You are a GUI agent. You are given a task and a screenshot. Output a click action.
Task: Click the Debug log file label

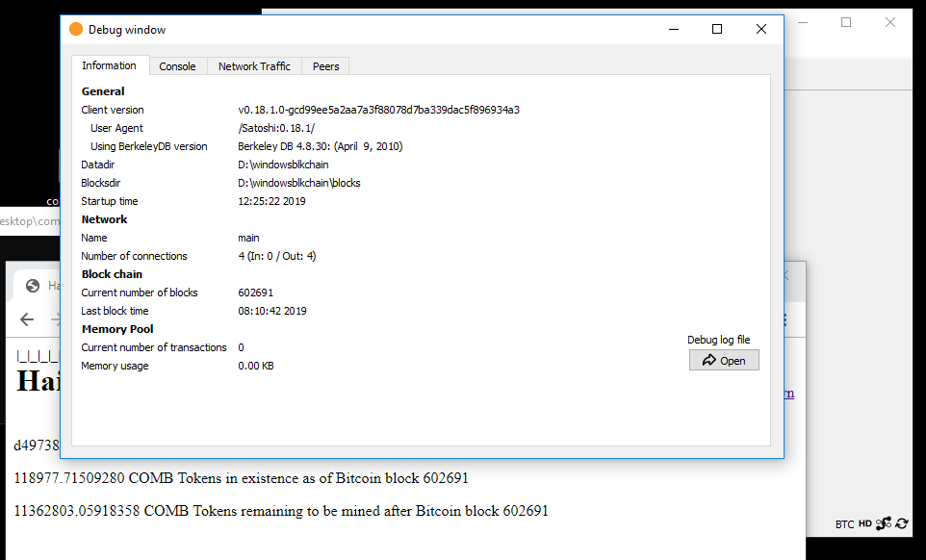pyautogui.click(x=719, y=340)
